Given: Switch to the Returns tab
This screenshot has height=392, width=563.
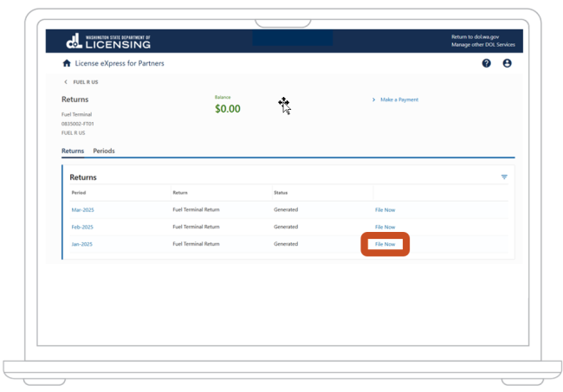Looking at the screenshot, I should (x=73, y=151).
